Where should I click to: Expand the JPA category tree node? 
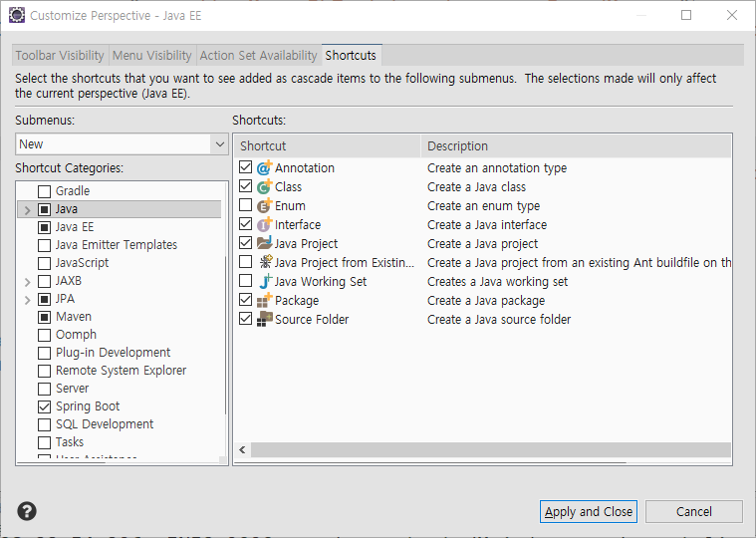(x=28, y=300)
